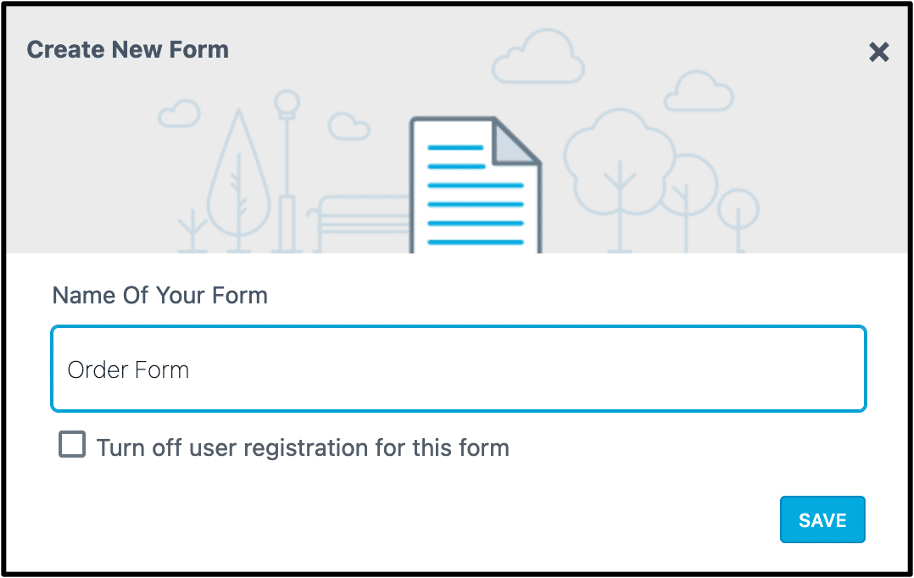
Task: Click the folded corner of document icon
Action: coord(517,145)
